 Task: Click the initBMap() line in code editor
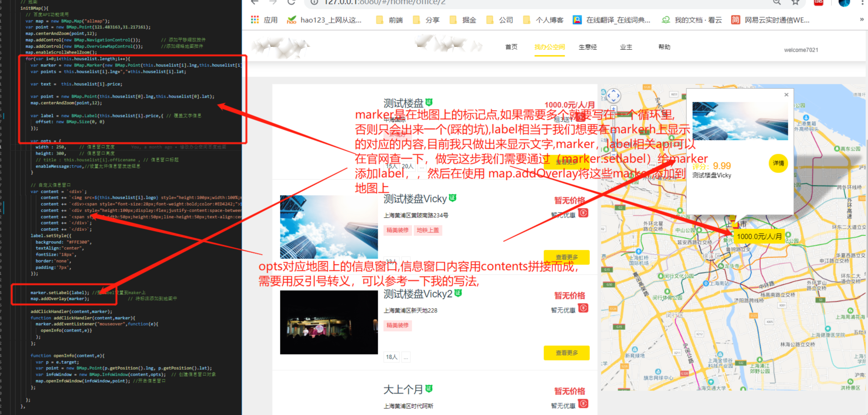34,8
